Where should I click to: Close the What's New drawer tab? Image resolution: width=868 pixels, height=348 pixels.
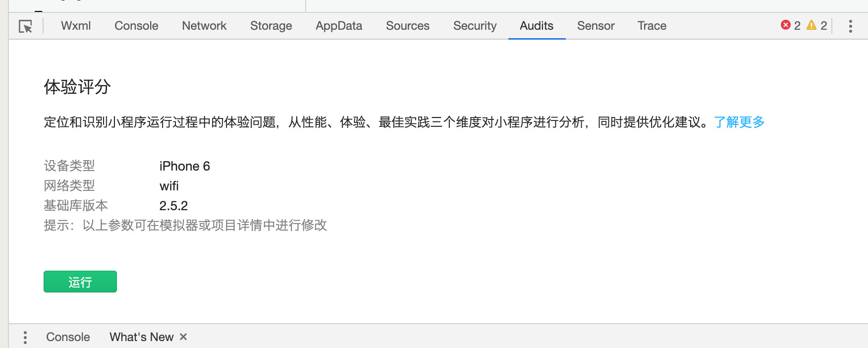click(x=183, y=337)
